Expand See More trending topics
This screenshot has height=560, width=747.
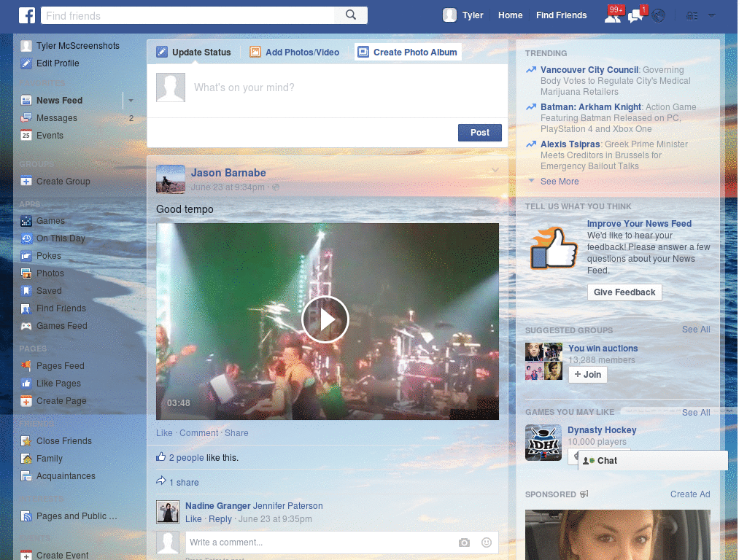559,182
